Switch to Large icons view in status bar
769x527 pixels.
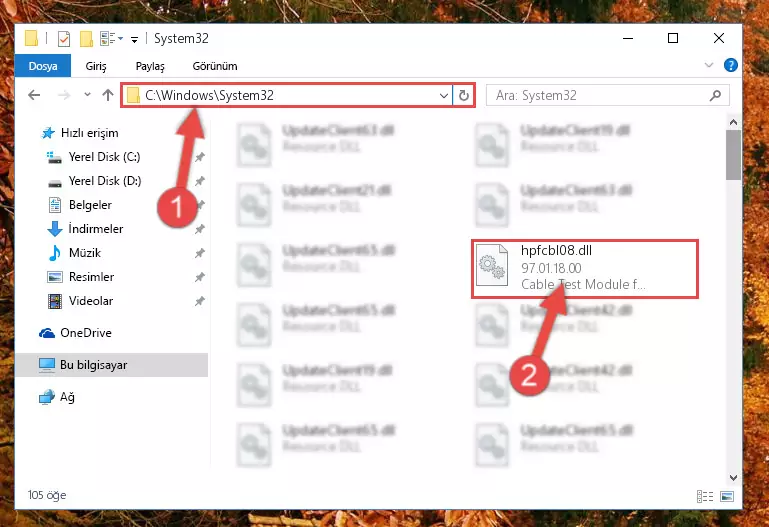click(x=727, y=497)
